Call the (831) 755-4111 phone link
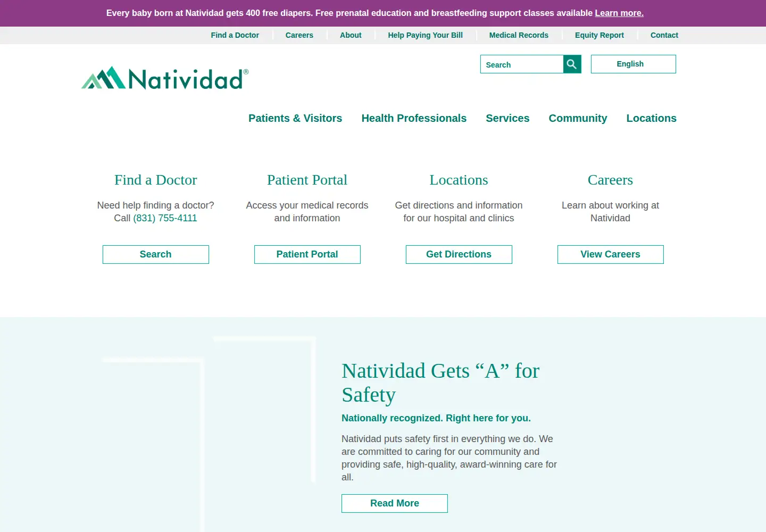Screen dimensions: 766x532 tap(165, 218)
